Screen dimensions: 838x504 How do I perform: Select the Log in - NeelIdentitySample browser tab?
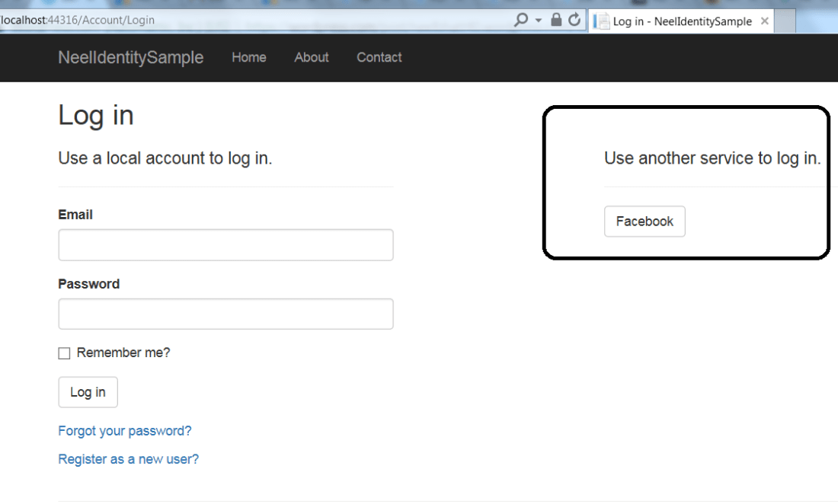tap(682, 21)
